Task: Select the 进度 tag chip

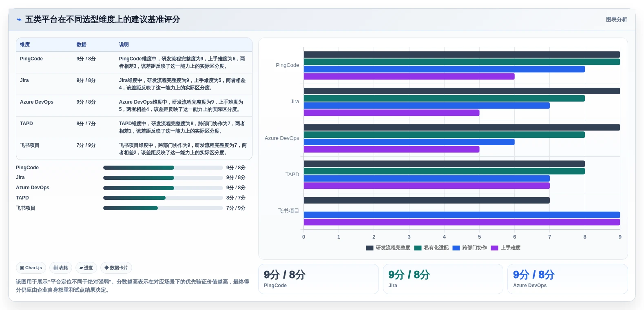Action: point(86,268)
